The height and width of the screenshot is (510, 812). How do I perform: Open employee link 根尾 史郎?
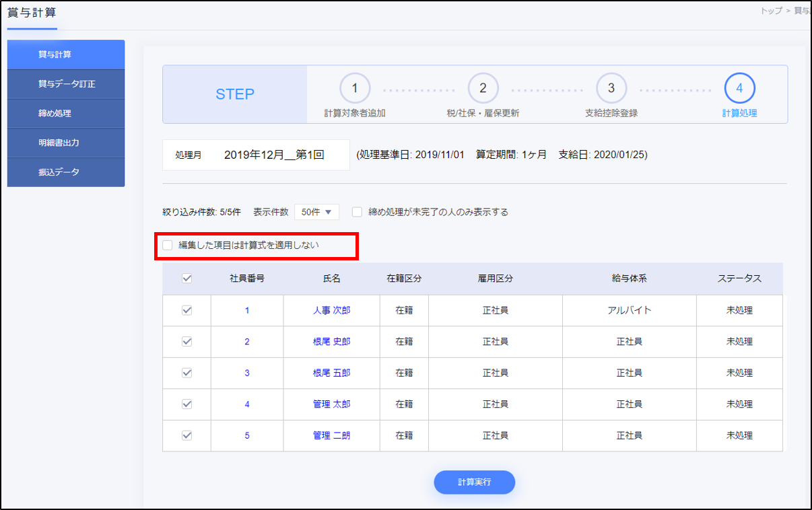331,342
